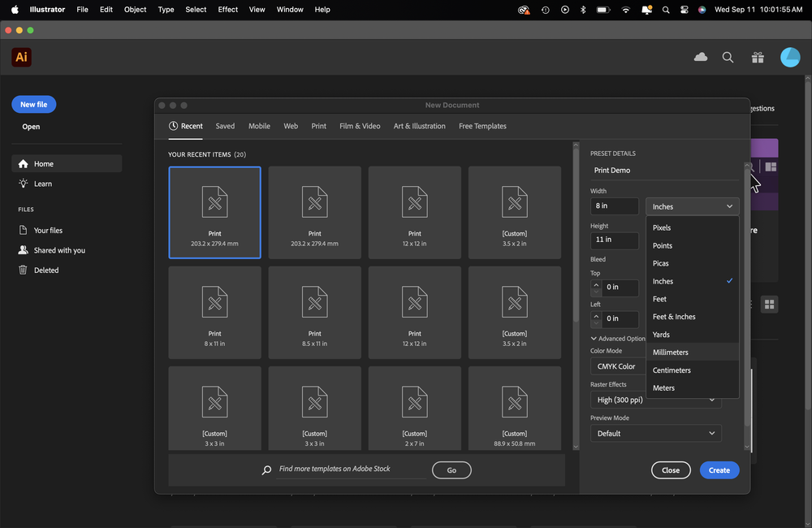Screen dimensions: 812x528
Task: Click the Height input field
Action: (614, 240)
